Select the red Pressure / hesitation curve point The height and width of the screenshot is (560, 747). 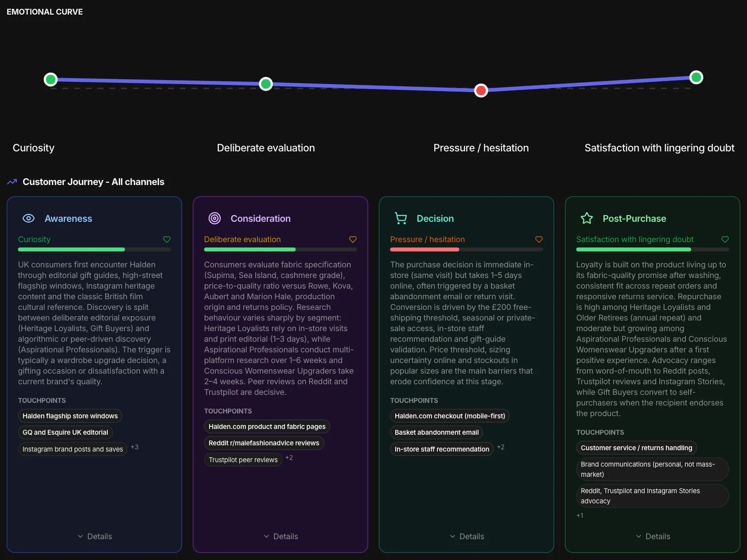[x=481, y=90]
